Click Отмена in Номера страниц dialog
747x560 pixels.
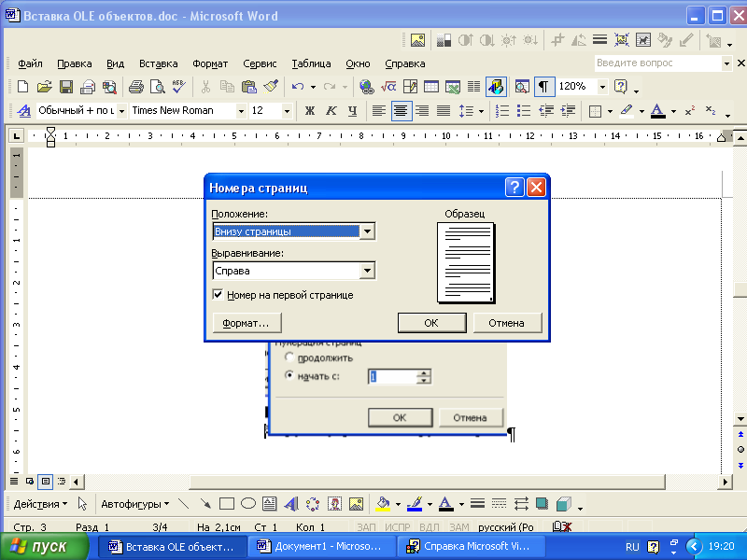507,323
